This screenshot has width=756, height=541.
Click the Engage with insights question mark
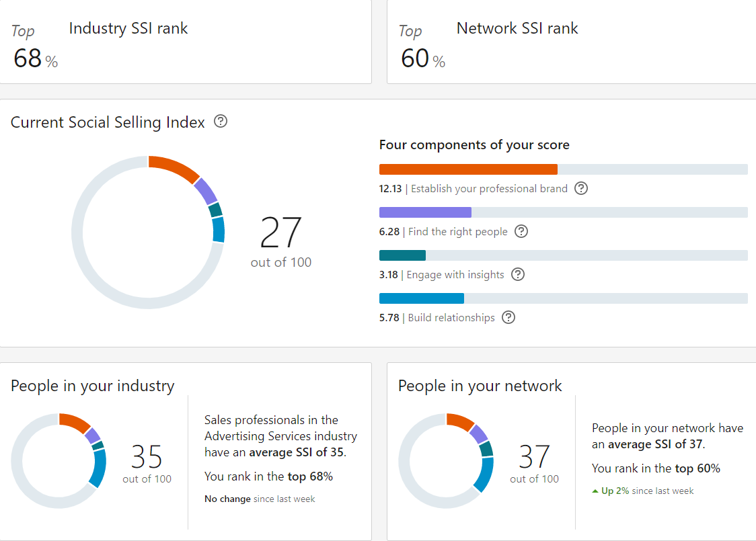[517, 274]
